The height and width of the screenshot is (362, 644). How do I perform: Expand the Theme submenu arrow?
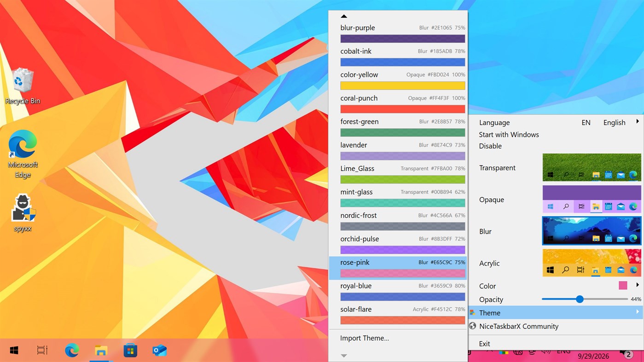click(638, 312)
